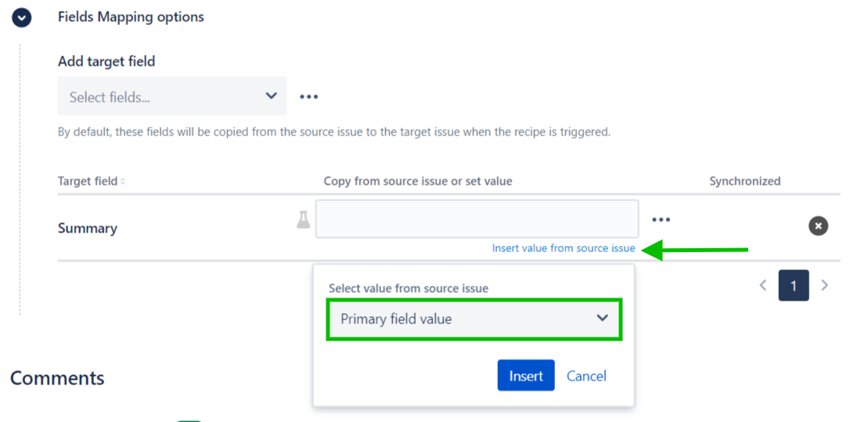Collapse the Fields Mapping options section
Image resolution: width=868 pixels, height=422 pixels.
(x=21, y=17)
